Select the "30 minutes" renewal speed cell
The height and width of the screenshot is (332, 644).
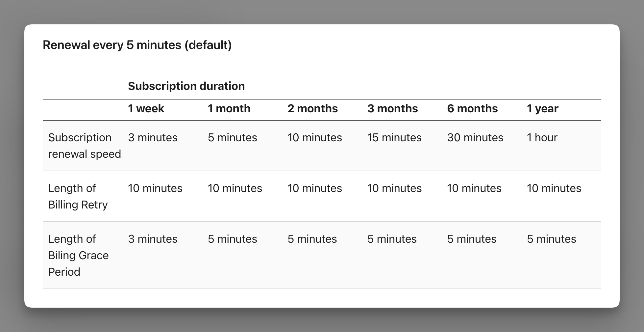pos(475,138)
